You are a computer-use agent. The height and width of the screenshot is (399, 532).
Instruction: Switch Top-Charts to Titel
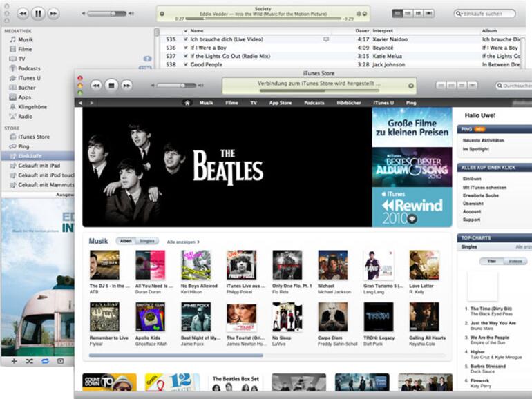coord(492,262)
